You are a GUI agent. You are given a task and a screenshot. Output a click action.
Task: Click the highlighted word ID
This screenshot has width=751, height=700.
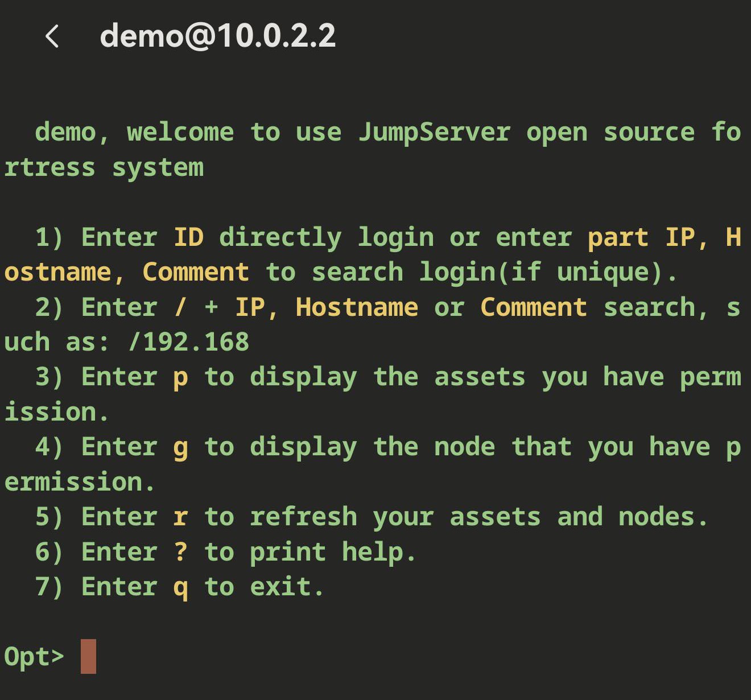(188, 237)
